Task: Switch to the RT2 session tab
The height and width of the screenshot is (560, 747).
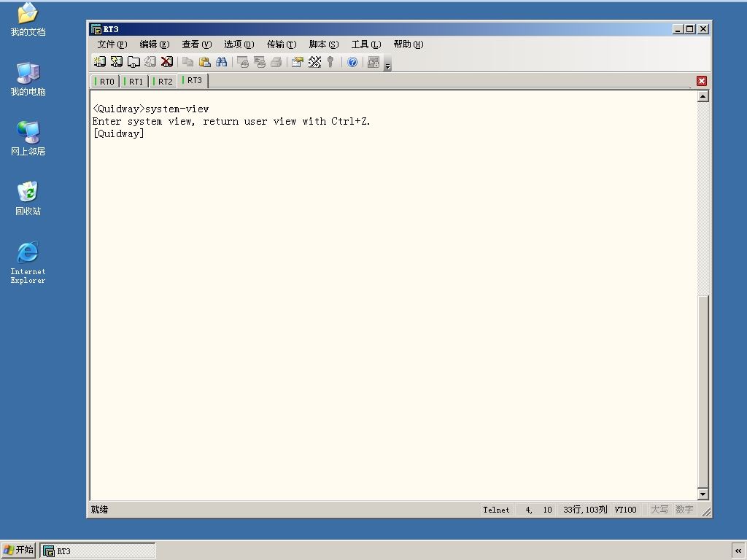Action: (163, 82)
